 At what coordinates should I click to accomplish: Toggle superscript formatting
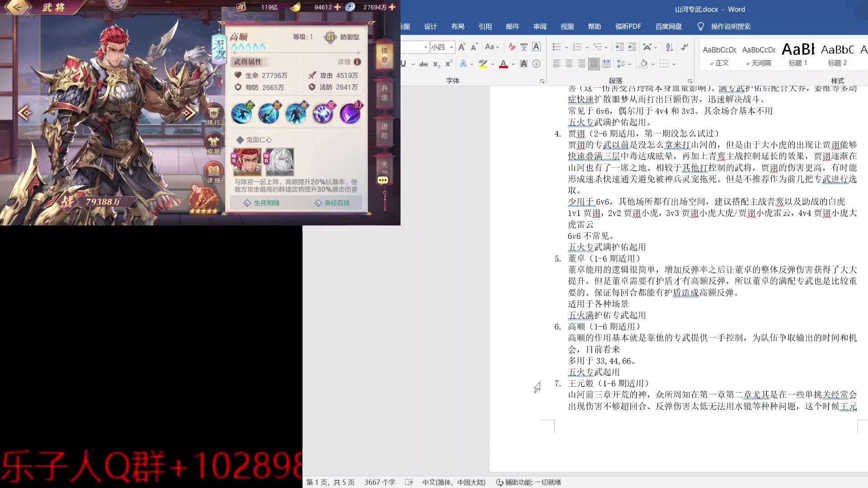click(448, 64)
